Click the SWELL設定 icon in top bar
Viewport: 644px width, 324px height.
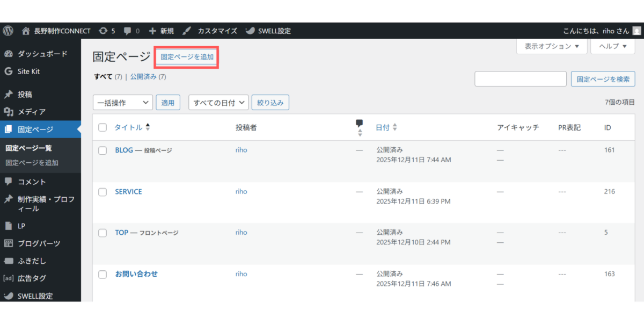250,31
